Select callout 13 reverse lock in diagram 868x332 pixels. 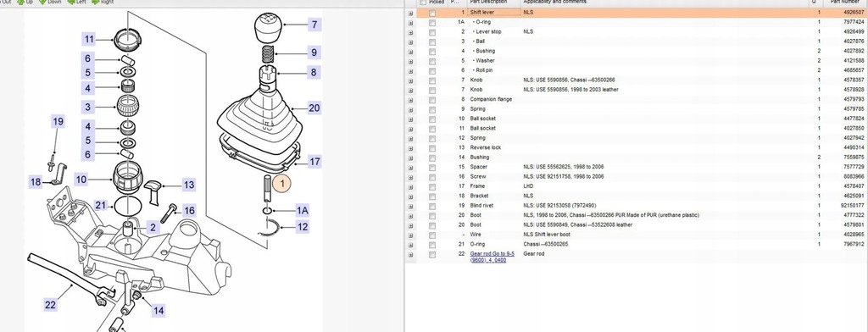pyautogui.click(x=189, y=185)
